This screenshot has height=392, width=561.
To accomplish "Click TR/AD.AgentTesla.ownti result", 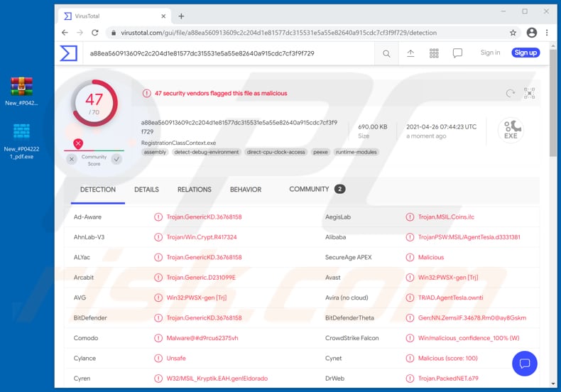I will [450, 298].
